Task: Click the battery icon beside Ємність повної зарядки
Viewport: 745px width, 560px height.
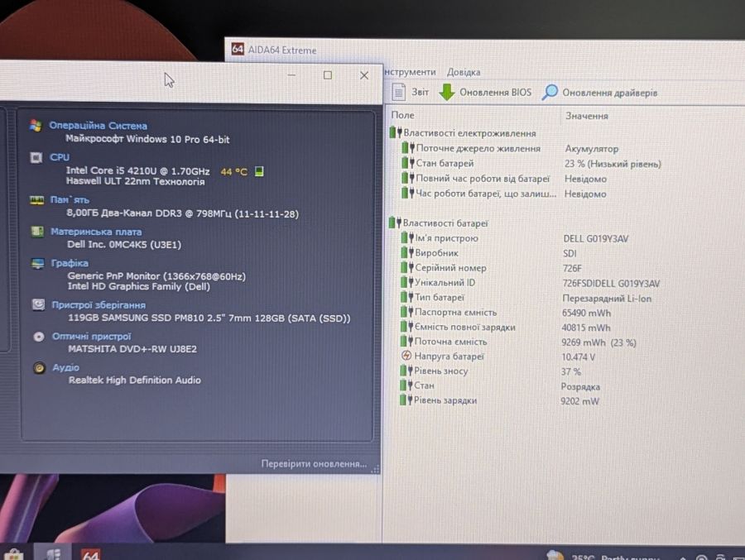Action: tap(406, 326)
